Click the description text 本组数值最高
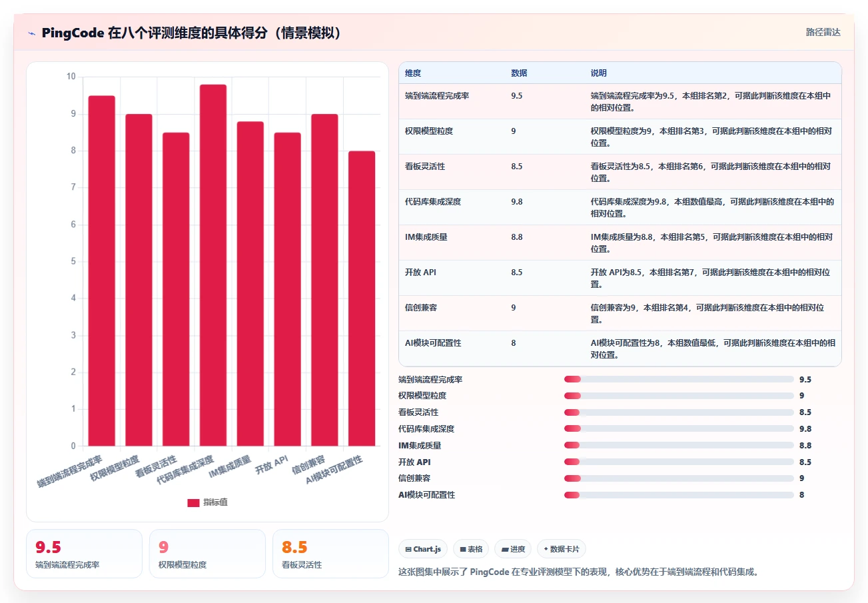 (701, 202)
